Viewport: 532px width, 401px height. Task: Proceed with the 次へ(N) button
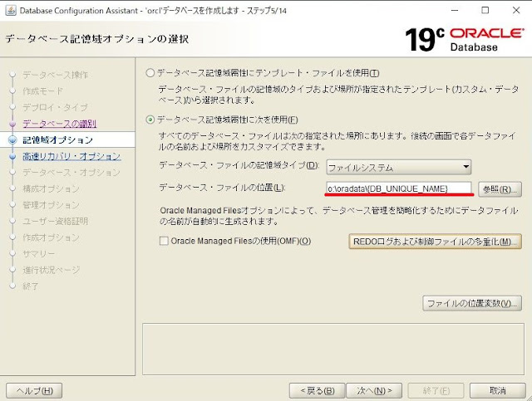pos(374,391)
